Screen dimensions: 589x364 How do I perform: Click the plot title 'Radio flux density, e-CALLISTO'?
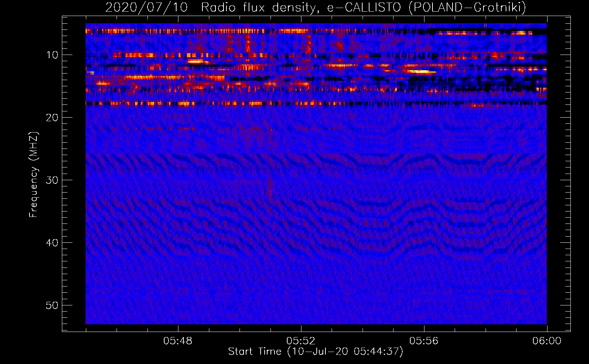tap(301, 7)
